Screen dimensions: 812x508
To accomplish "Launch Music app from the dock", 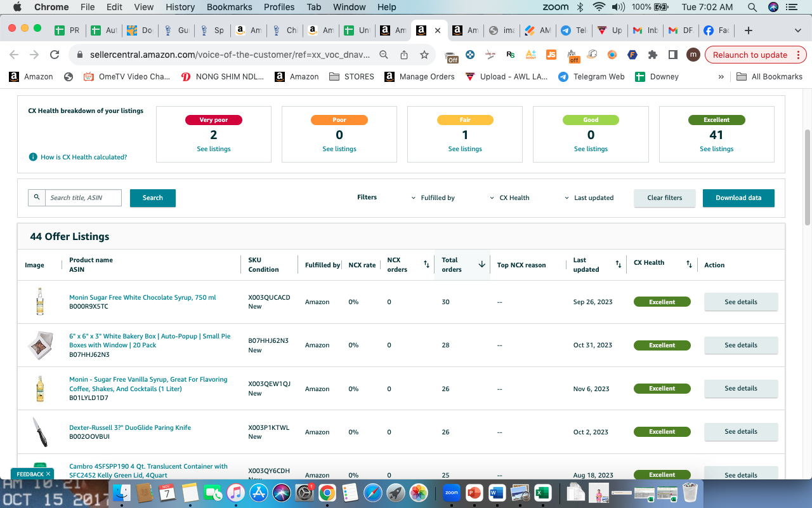I will (x=235, y=492).
